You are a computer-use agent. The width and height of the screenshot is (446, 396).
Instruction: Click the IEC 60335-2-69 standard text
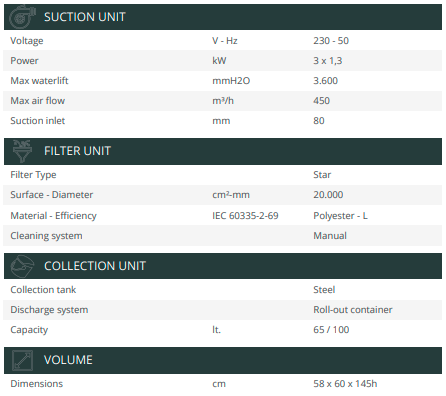pos(245,216)
